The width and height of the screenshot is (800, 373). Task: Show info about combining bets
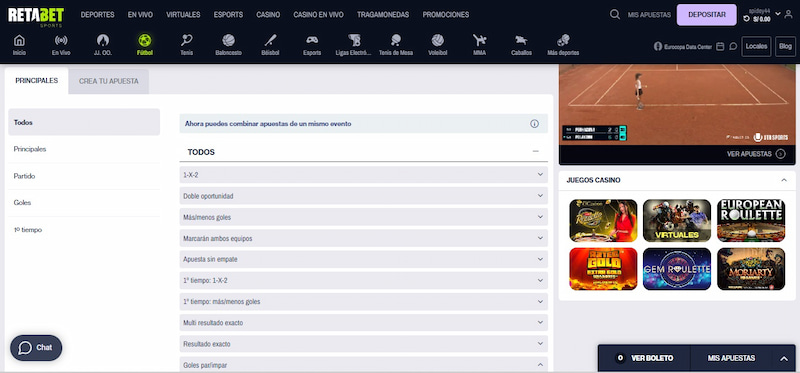point(534,123)
